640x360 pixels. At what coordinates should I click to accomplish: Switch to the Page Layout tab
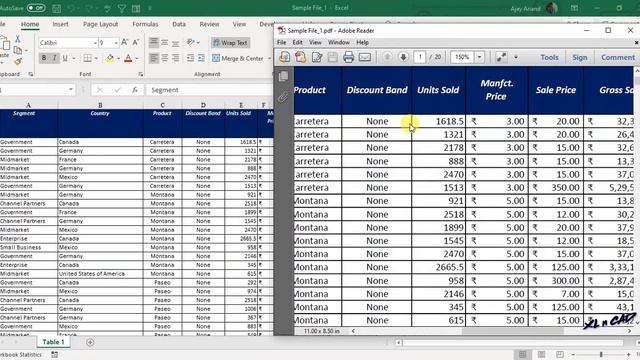tap(100, 24)
